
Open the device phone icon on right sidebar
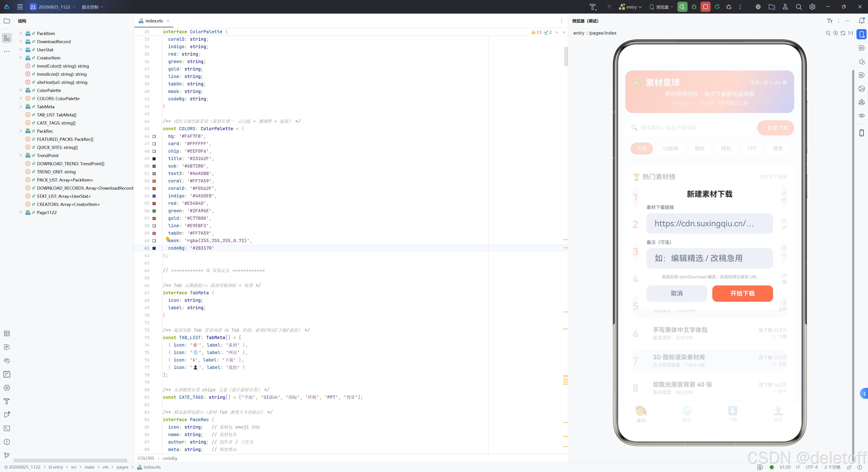point(862,133)
